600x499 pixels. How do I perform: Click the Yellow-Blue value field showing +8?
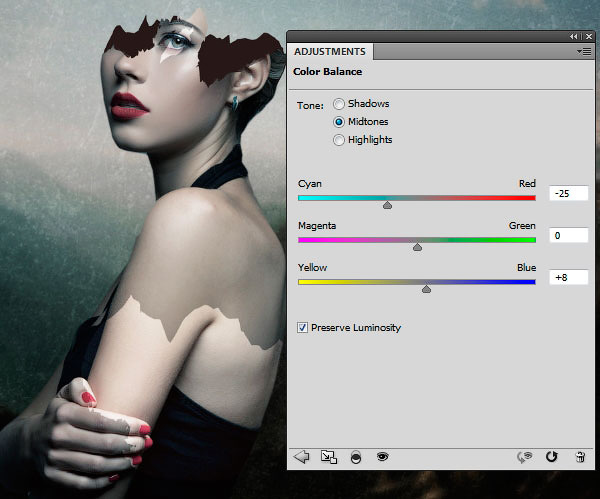[x=569, y=277]
